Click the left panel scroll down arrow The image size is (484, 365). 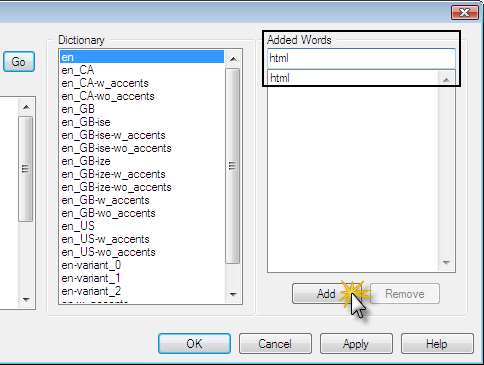click(x=26, y=299)
